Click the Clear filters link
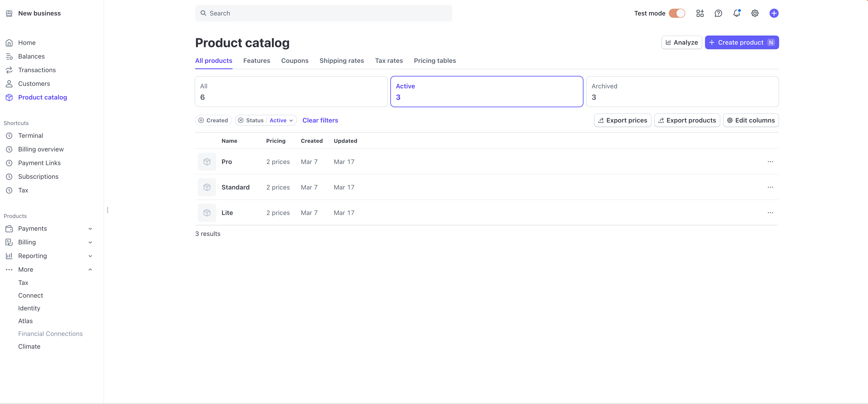The height and width of the screenshot is (404, 868). click(320, 120)
